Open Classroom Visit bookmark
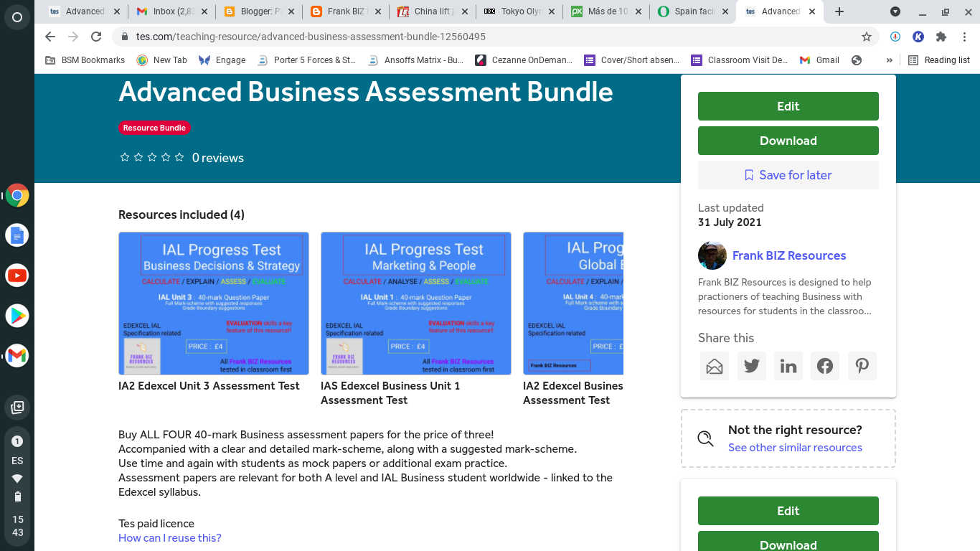Screen dimensions: 980x551 coord(740,60)
